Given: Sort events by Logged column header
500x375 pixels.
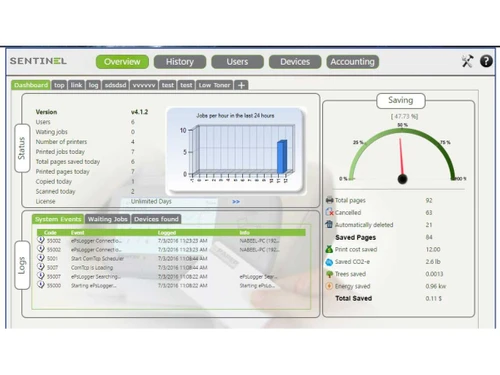Looking at the screenshot, I should (167, 232).
